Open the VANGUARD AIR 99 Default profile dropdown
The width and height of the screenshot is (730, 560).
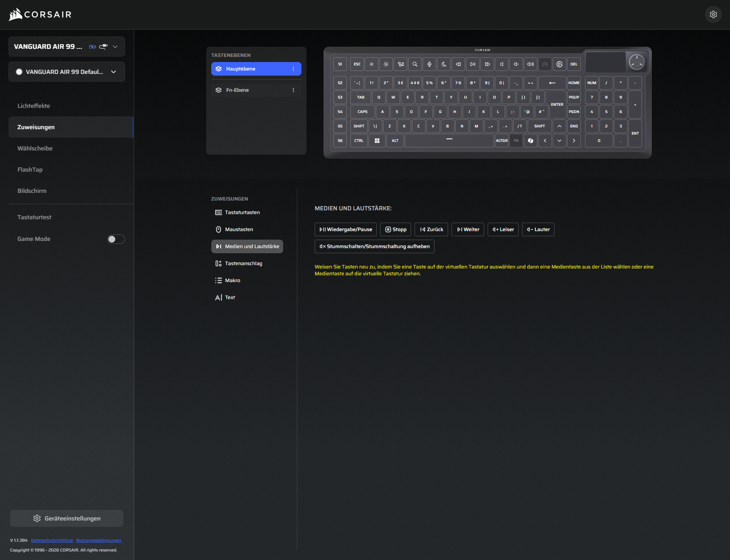(114, 72)
